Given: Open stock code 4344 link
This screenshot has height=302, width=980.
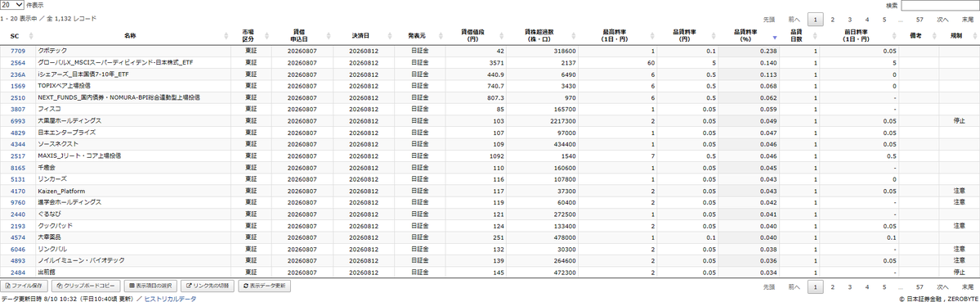Looking at the screenshot, I should pos(17,144).
